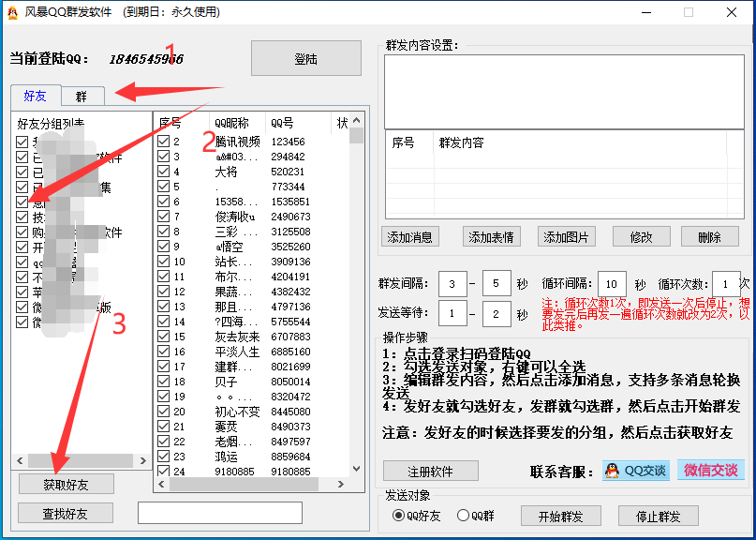Viewport: 756px width, 540px height.
Task: Click the QQ号 column header
Action: click(298, 123)
